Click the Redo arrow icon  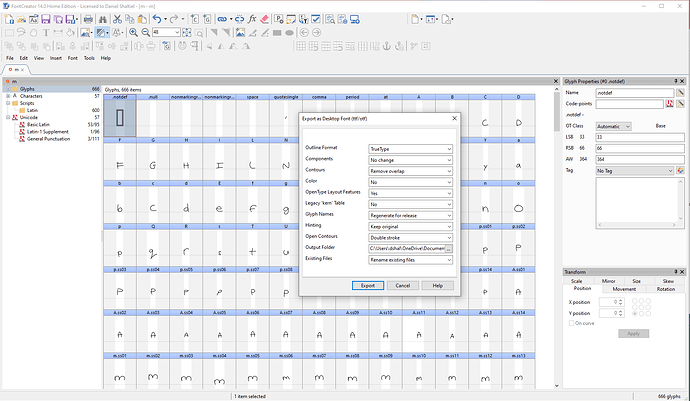pos(173,19)
